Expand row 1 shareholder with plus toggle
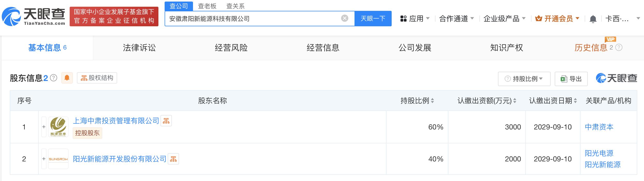The image size is (644, 181). pos(44,127)
